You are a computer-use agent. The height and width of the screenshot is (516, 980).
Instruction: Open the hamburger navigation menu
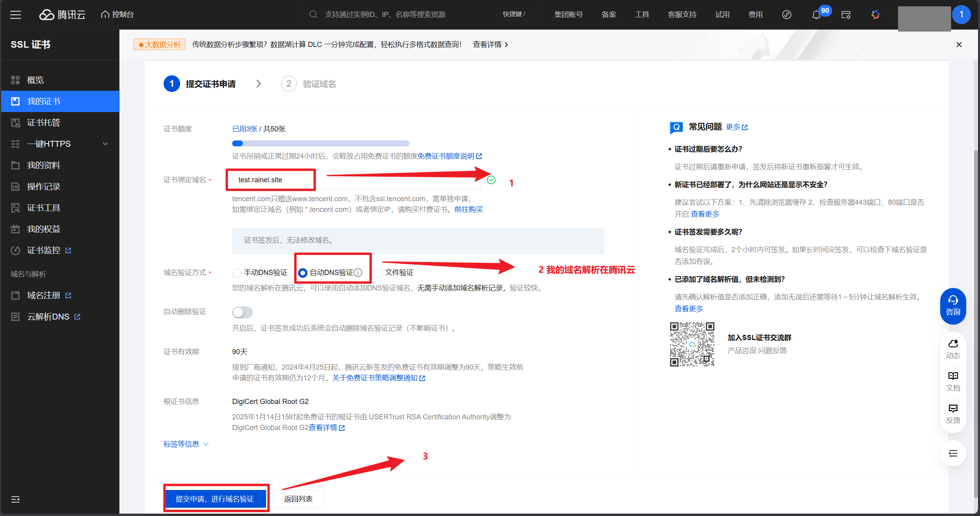[15, 15]
